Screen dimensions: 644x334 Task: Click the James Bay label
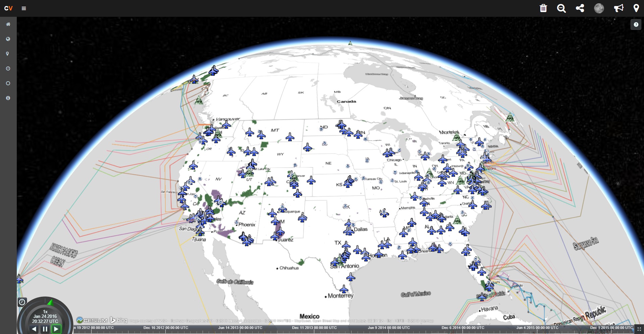coord(411,98)
